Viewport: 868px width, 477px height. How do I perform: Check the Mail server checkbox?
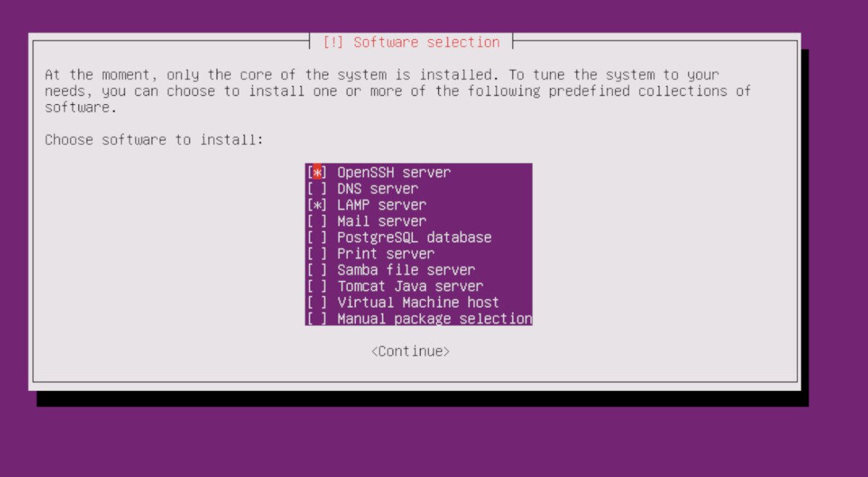pyautogui.click(x=317, y=221)
